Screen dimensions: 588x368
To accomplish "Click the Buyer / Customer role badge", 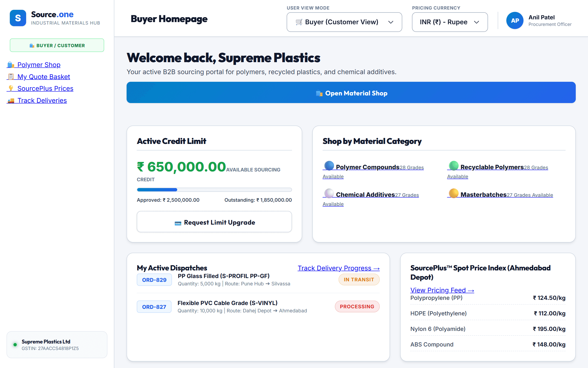I will click(57, 45).
